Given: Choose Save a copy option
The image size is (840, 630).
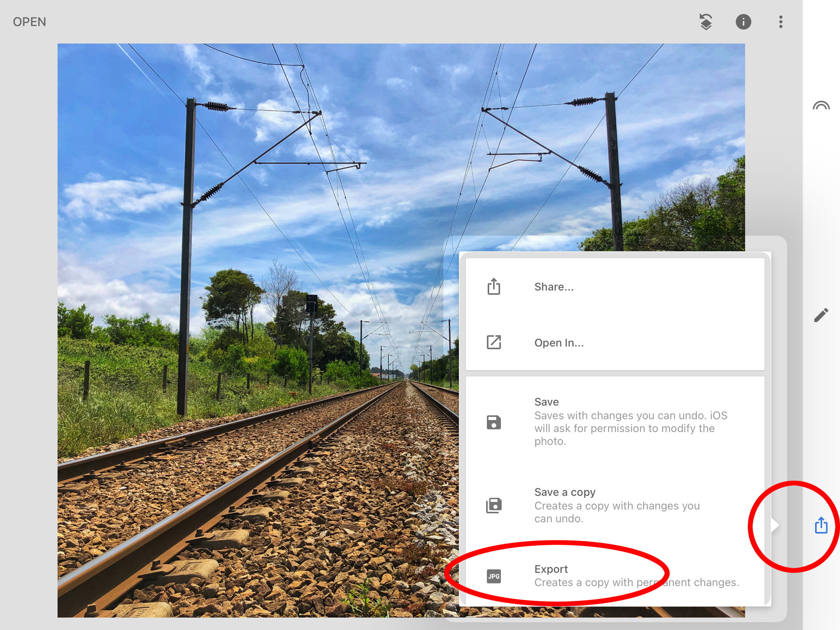Looking at the screenshot, I should [x=565, y=492].
